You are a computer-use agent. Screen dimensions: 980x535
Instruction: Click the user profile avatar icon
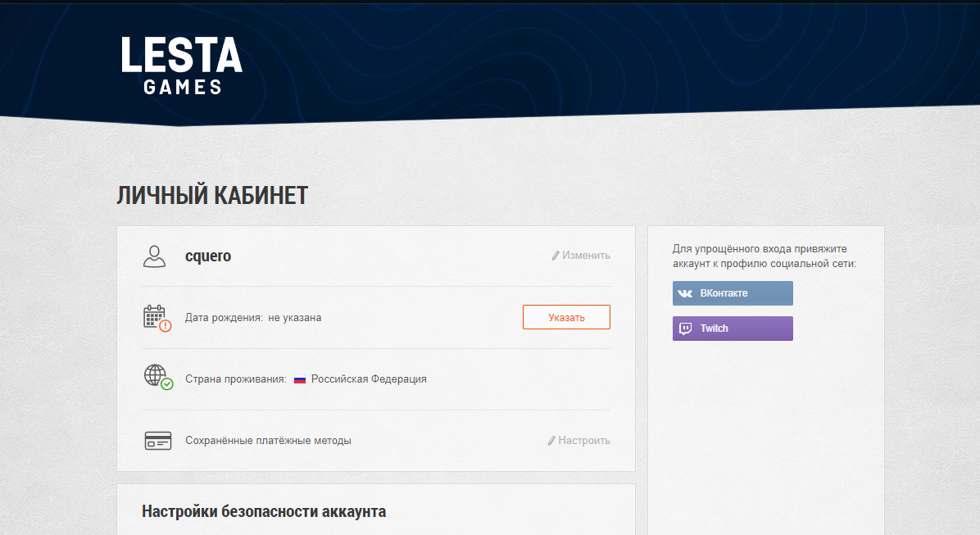click(154, 256)
